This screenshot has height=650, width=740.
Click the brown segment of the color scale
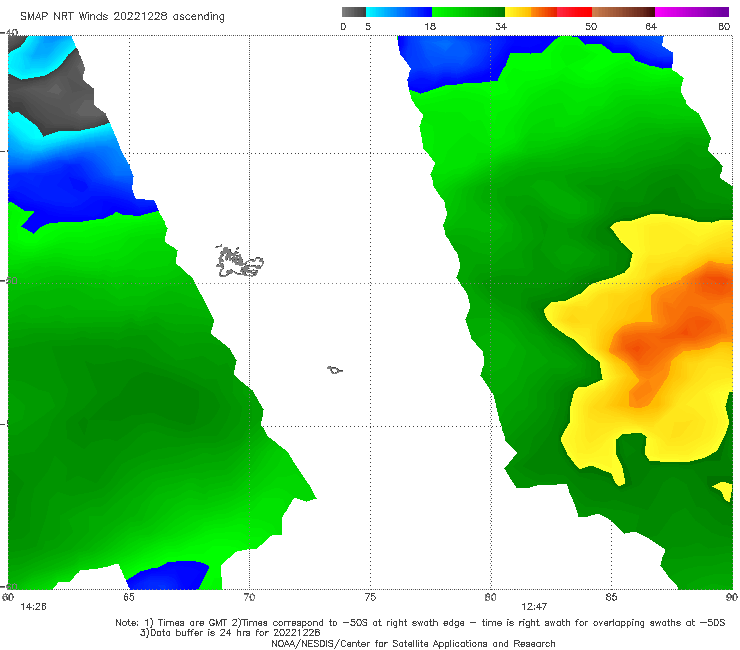pyautogui.click(x=623, y=12)
